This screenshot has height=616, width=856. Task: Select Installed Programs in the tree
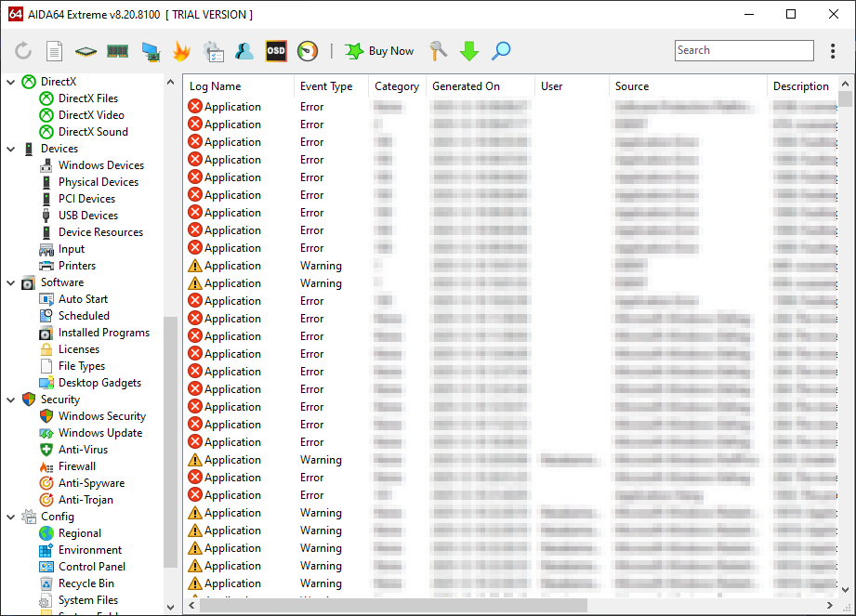tap(103, 333)
